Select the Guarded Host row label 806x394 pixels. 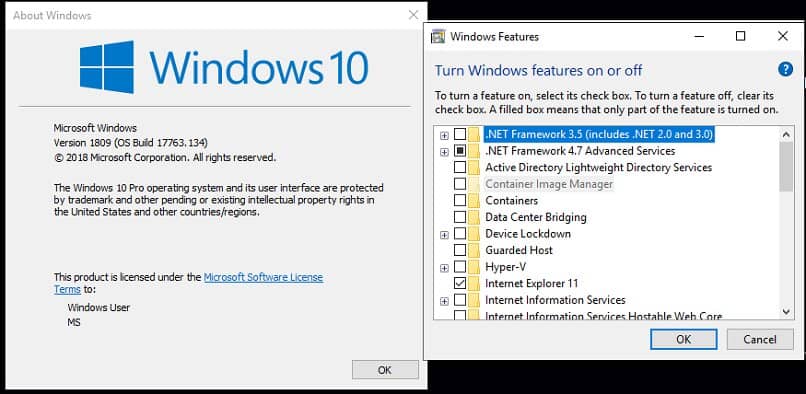pyautogui.click(x=519, y=250)
